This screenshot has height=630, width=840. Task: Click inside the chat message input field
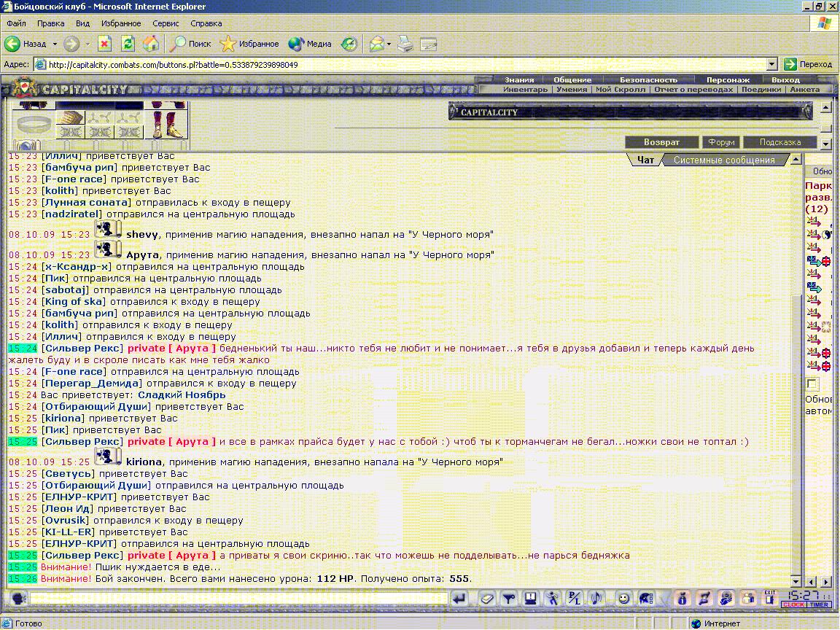(x=238, y=599)
